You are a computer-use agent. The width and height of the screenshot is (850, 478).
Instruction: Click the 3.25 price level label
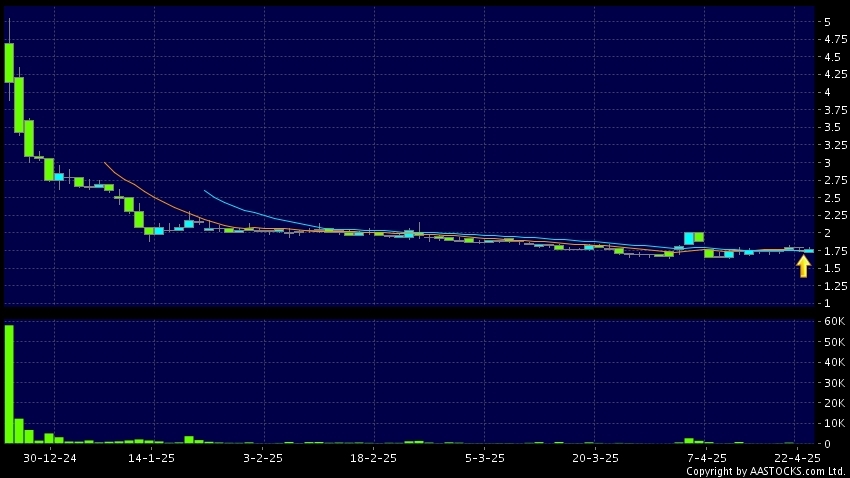(x=835, y=145)
